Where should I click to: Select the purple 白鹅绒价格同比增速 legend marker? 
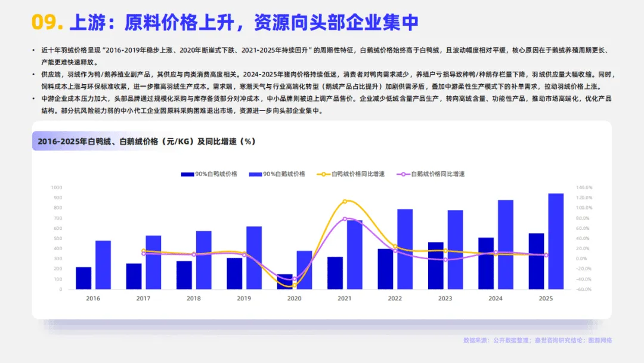point(403,174)
